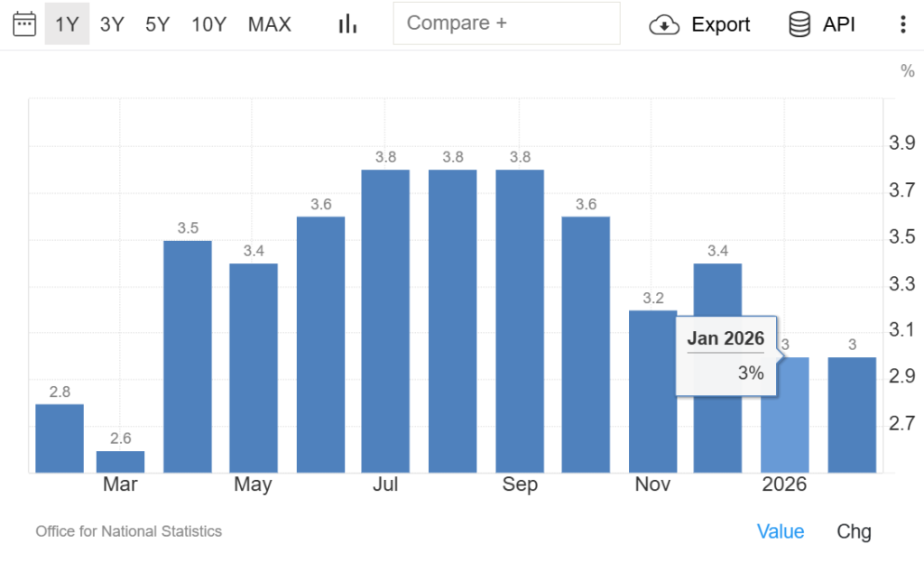Enable the Value display mode
This screenshot has height=572, width=924.
pos(781,531)
